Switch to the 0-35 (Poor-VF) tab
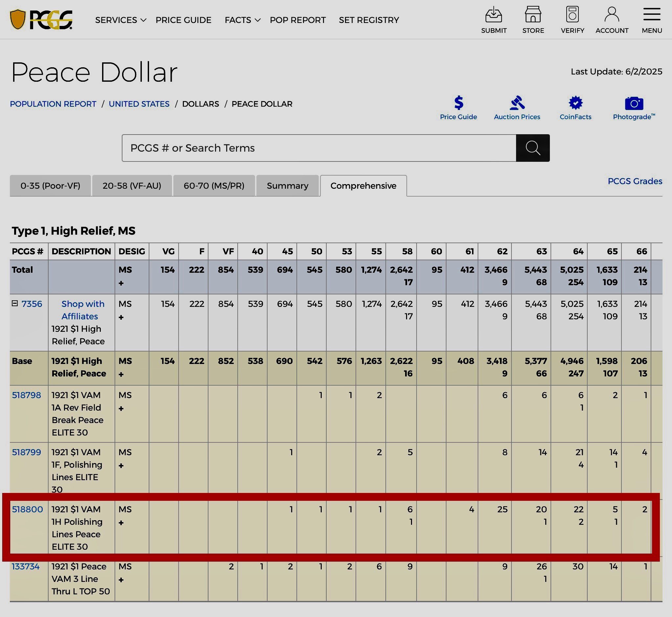The image size is (672, 617). pos(51,186)
